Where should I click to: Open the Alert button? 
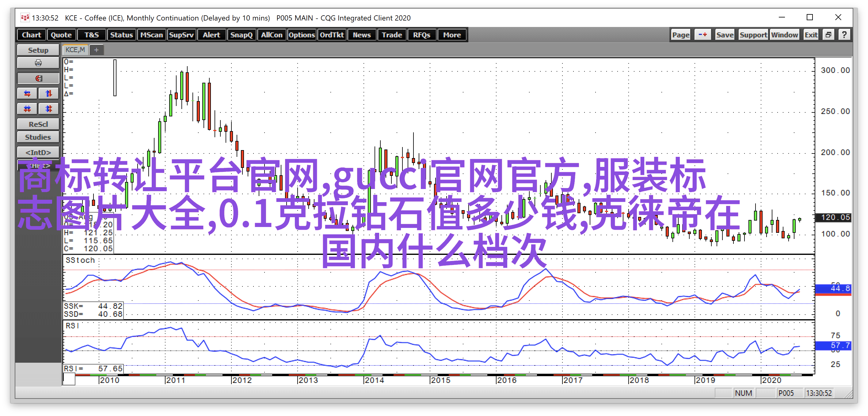click(211, 35)
